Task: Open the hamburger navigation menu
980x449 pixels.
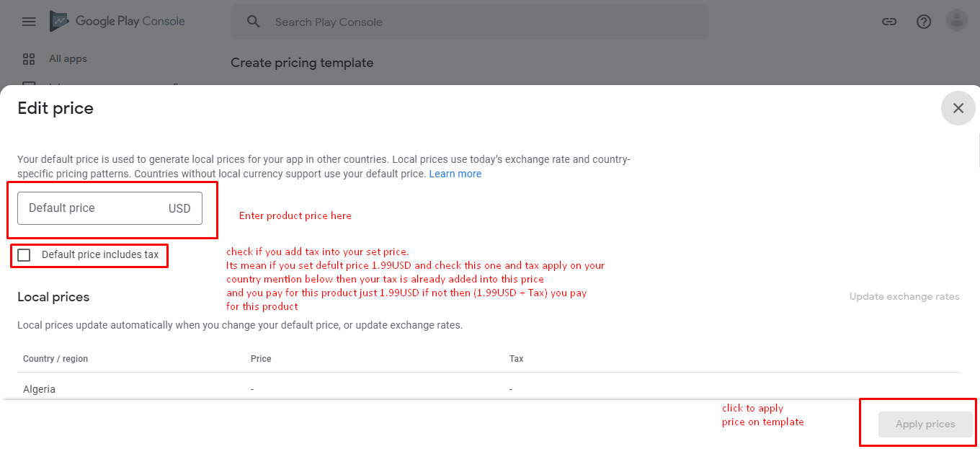Action: pyautogui.click(x=29, y=22)
